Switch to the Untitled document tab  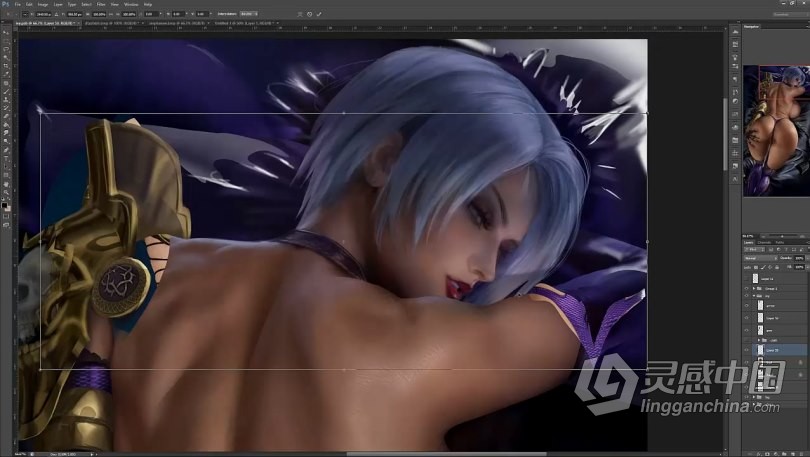point(243,23)
